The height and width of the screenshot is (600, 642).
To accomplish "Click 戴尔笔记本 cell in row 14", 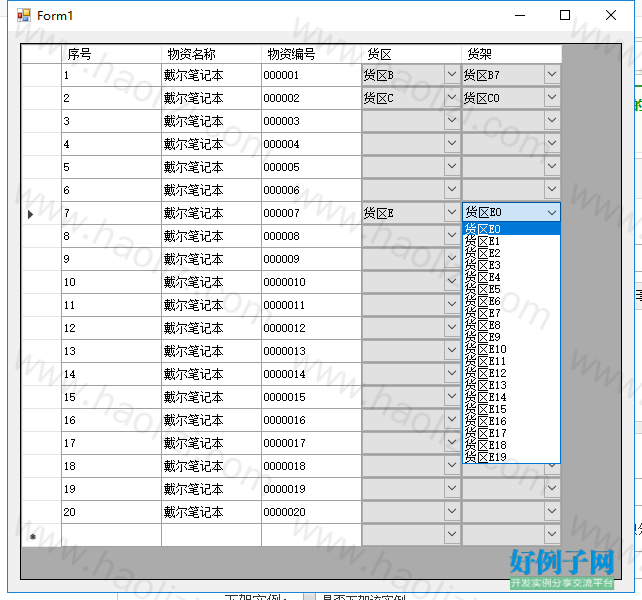I will coord(211,374).
